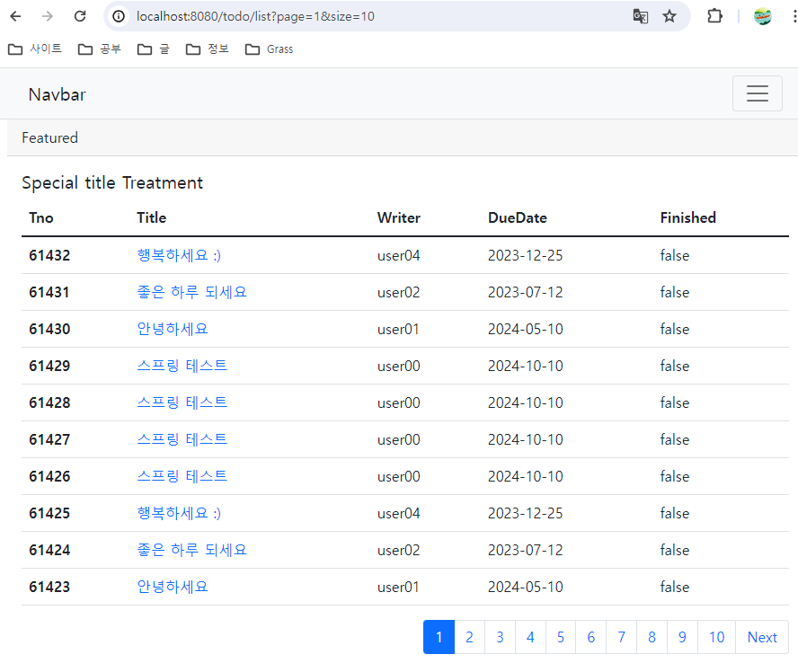Click the Featured card header text
Viewport: 798px width, 672px height.
(50, 137)
